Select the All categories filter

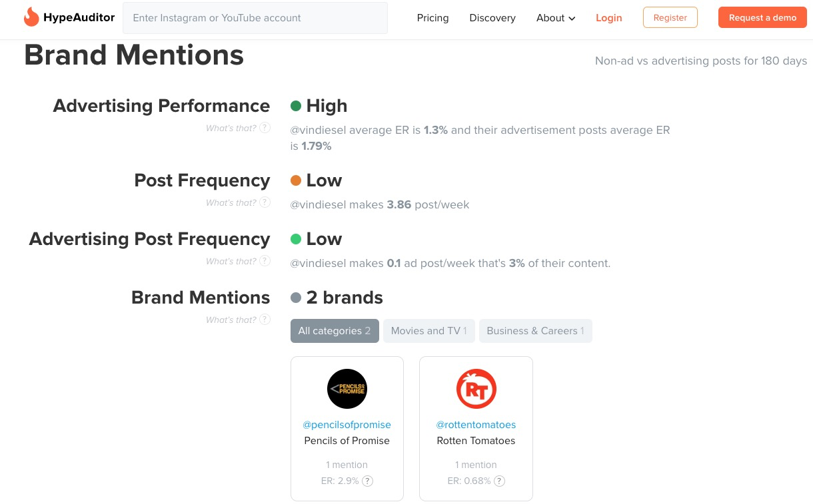tap(335, 331)
